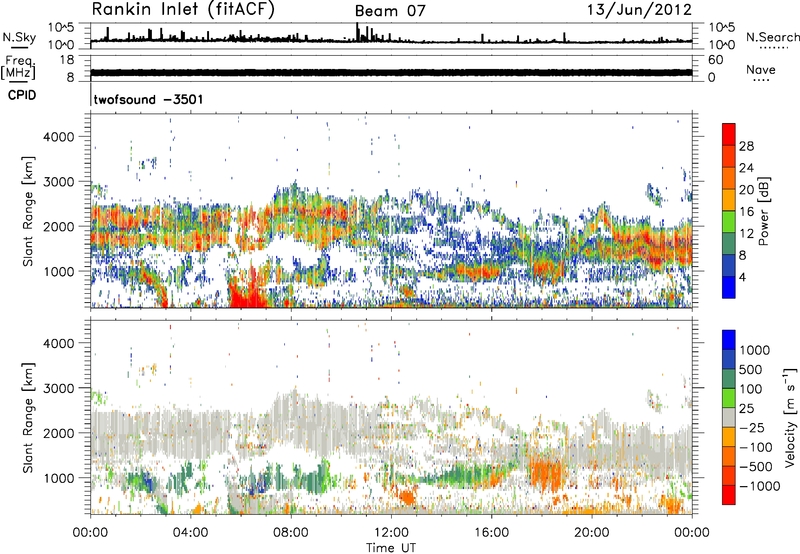800x554 pixels.
Task: Click the 'Freq. [MHz]' axis label
Action: [18, 67]
